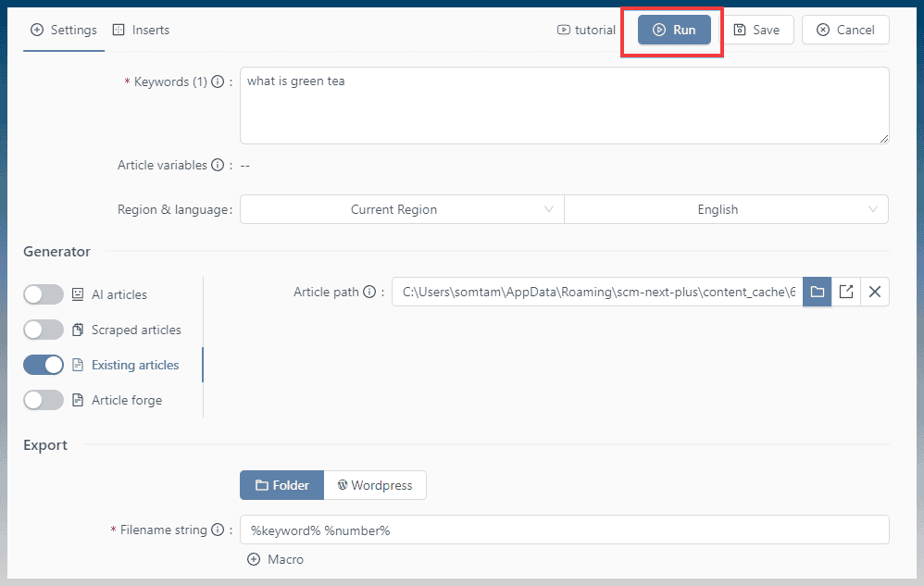Click the Article path info icon

(369, 293)
